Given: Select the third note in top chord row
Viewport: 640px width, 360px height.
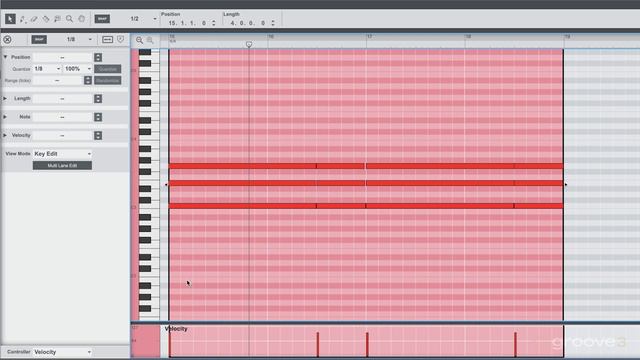Looking at the screenshot, I should click(x=440, y=166).
